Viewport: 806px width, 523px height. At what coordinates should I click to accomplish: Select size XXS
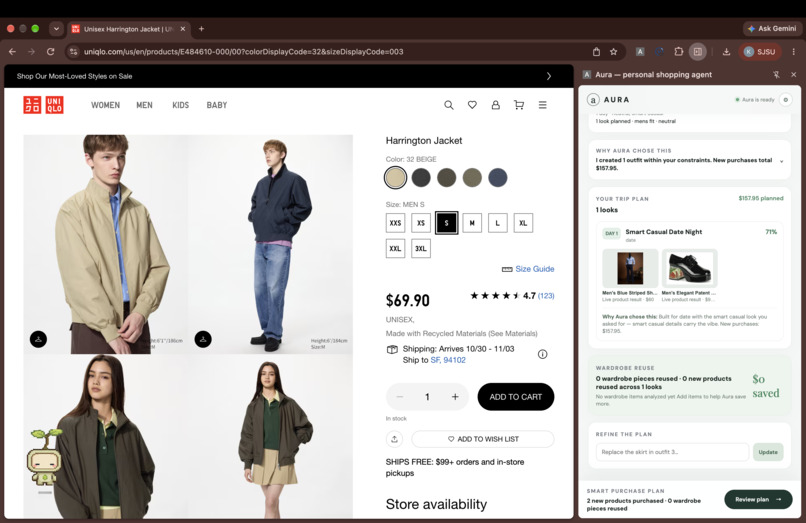click(395, 223)
